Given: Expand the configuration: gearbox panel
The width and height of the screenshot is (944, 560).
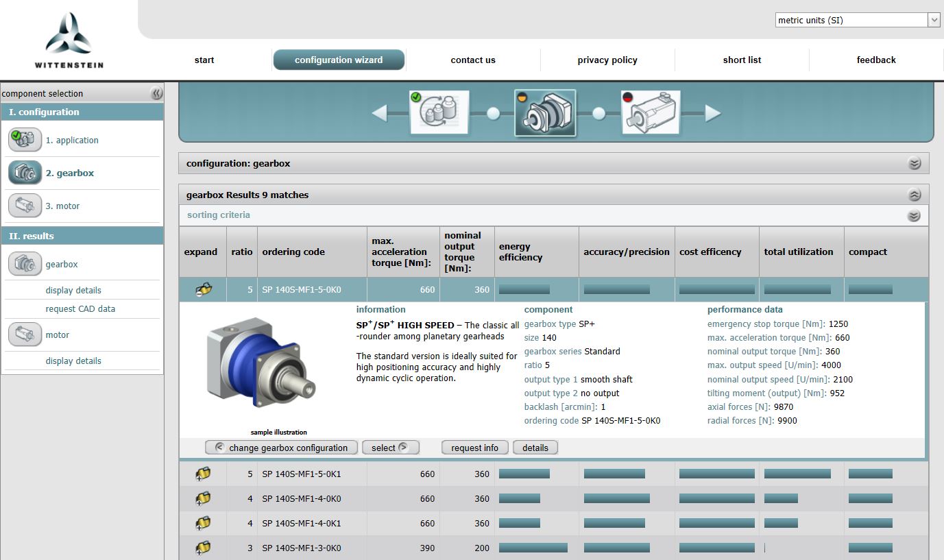Looking at the screenshot, I should [914, 164].
